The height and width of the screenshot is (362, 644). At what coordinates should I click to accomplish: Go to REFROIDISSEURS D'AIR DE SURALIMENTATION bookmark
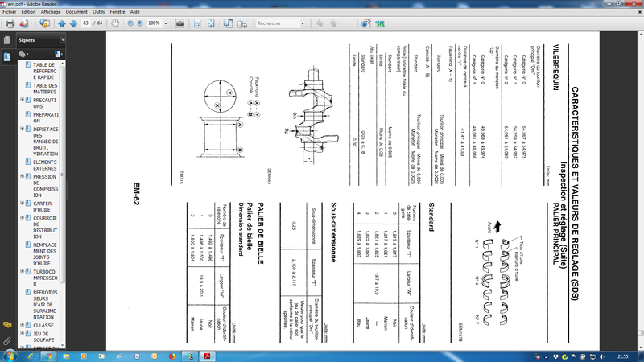[45, 305]
